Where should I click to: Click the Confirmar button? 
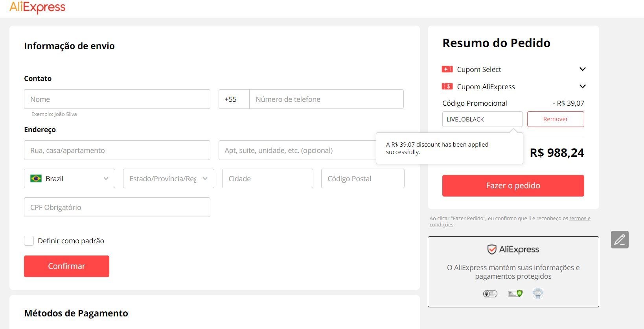[66, 266]
